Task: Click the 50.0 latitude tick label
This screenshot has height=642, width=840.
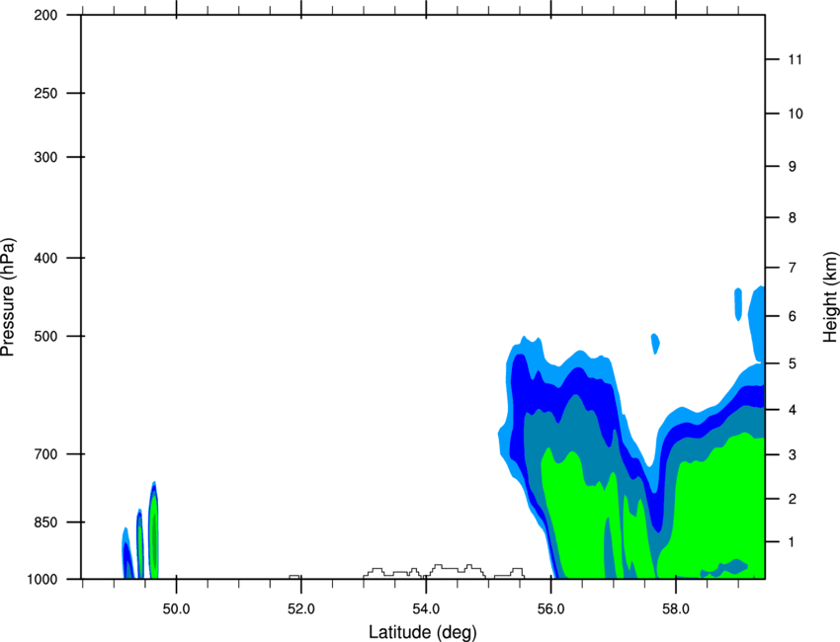Action: (x=176, y=609)
